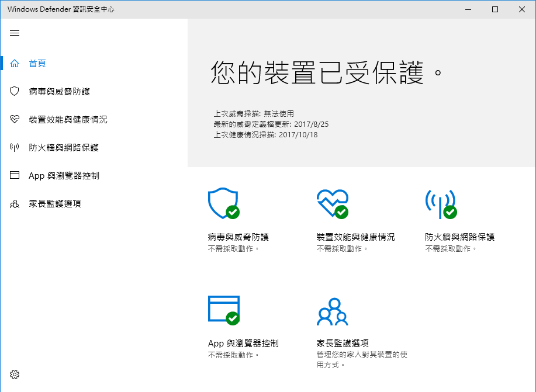Click the heart health icon in sidebar

tap(15, 119)
